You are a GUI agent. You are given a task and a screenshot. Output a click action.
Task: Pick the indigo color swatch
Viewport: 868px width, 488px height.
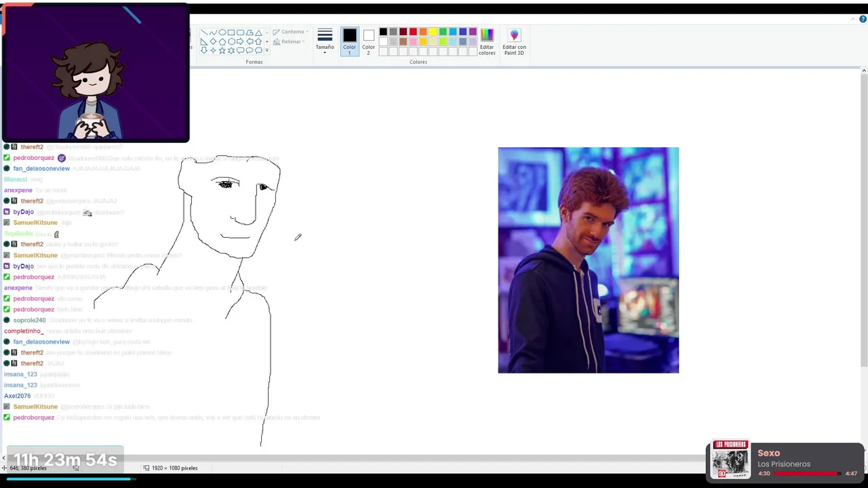(463, 32)
